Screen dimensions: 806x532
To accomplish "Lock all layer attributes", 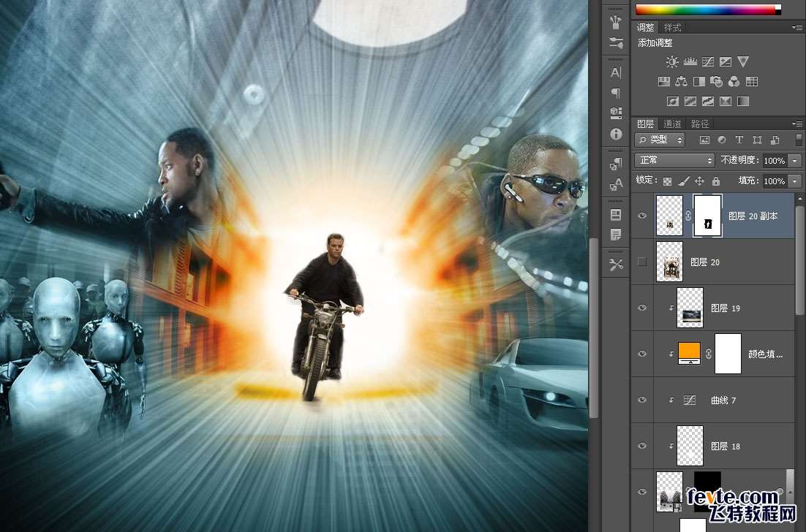I will click(716, 181).
